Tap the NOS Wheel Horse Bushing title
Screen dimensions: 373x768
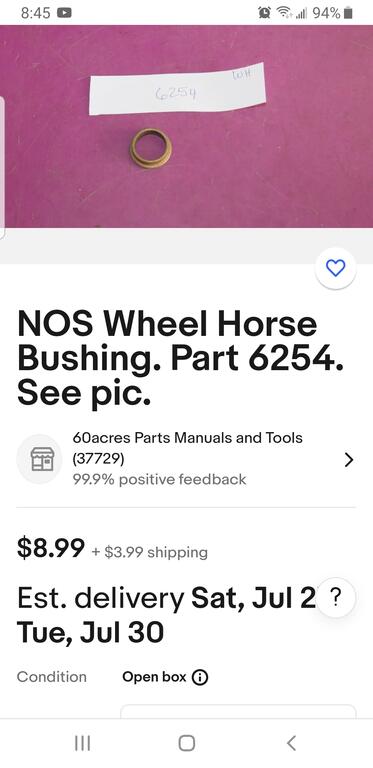(180, 359)
